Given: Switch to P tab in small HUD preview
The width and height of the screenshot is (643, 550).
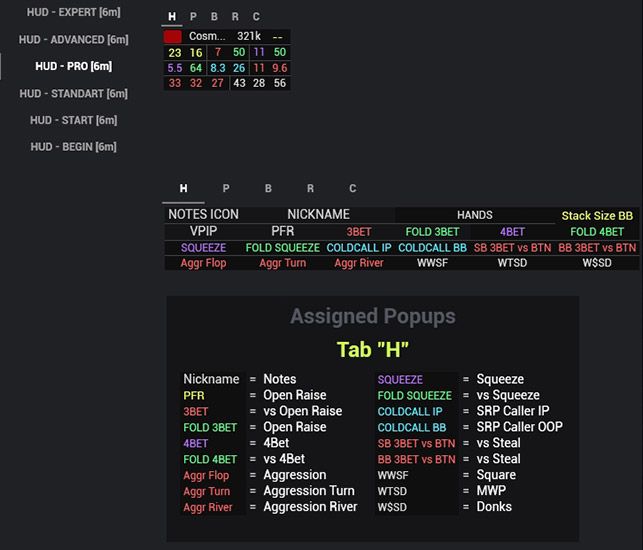Looking at the screenshot, I should click(193, 16).
